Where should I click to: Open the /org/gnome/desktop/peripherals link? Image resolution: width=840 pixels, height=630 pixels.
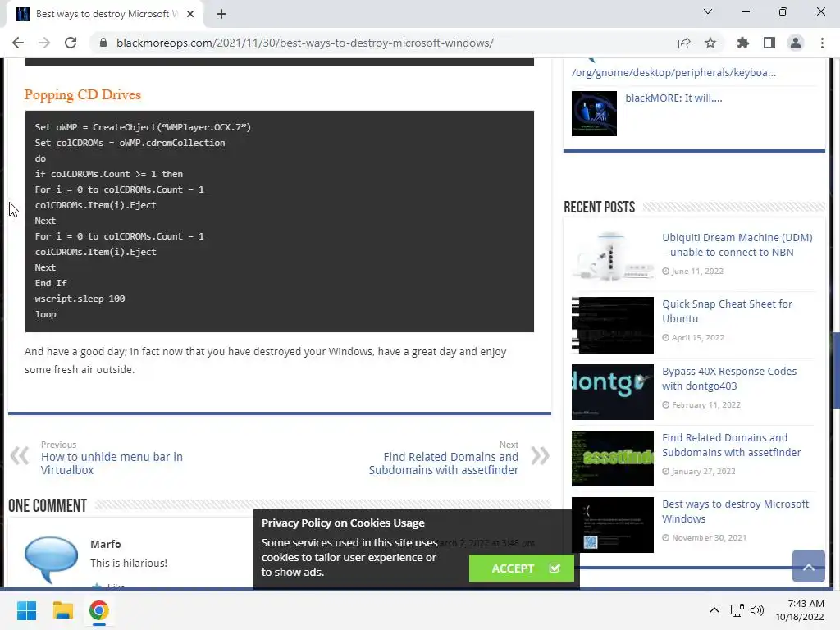coord(673,73)
